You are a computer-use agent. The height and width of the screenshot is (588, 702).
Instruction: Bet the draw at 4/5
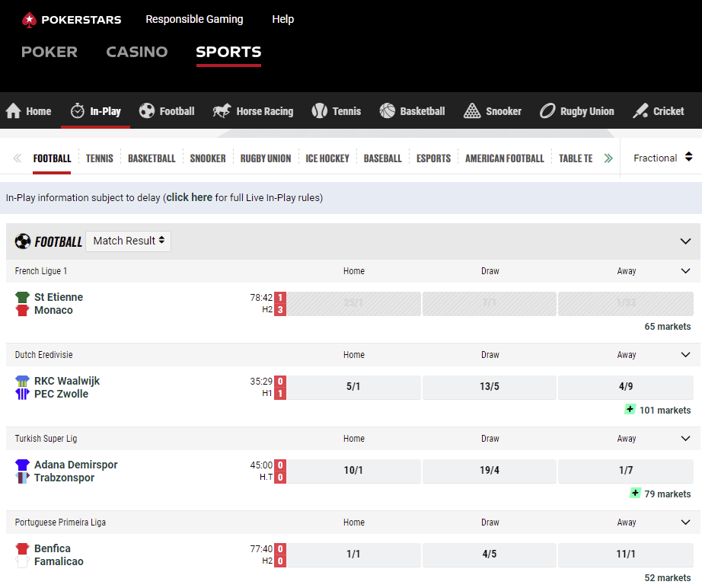[x=490, y=554]
